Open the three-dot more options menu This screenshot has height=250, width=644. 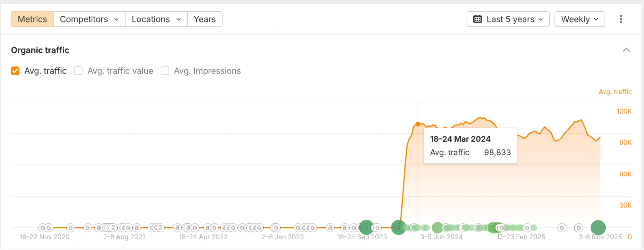click(x=620, y=19)
